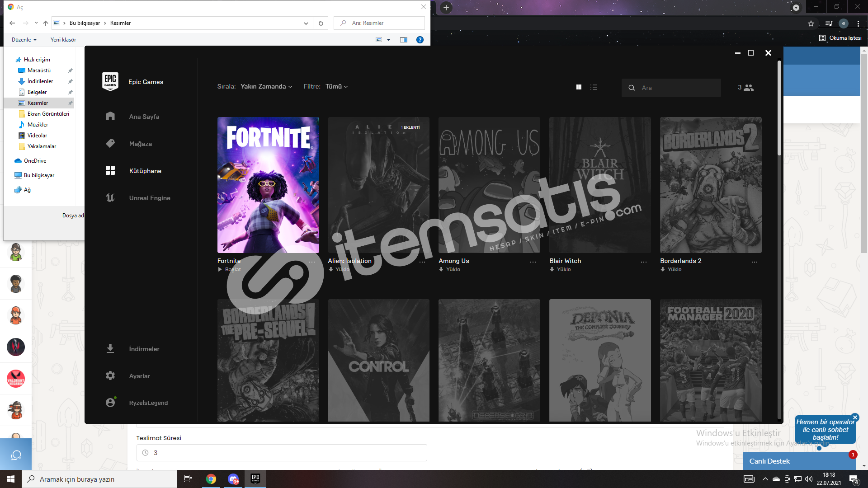Click the Epic Games logo icon
868x488 pixels.
point(110,81)
